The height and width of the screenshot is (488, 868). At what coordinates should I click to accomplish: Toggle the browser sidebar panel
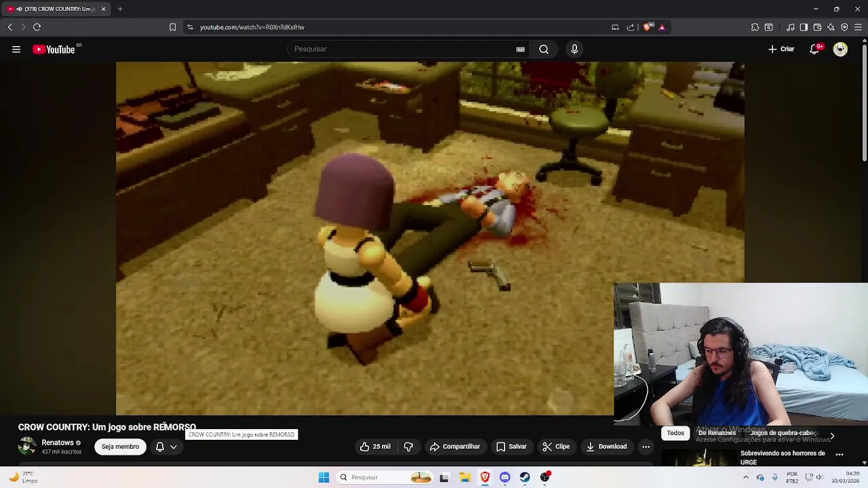point(804,27)
